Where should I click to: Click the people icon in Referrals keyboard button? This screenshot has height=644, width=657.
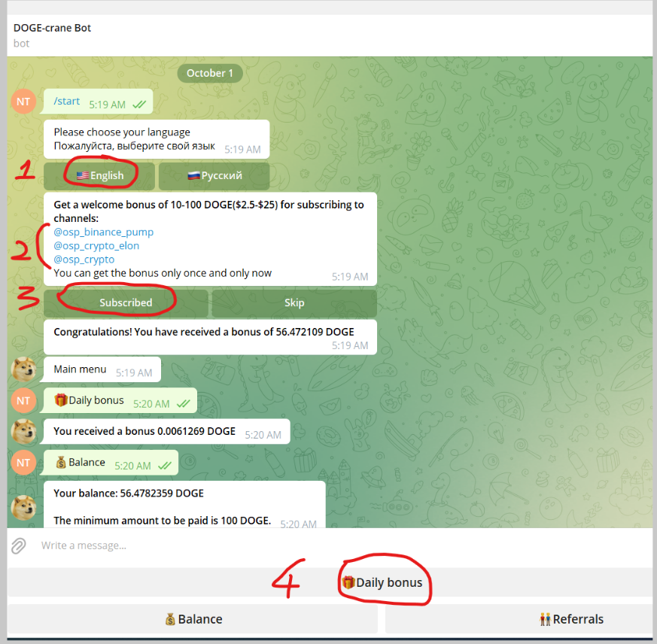(x=545, y=619)
